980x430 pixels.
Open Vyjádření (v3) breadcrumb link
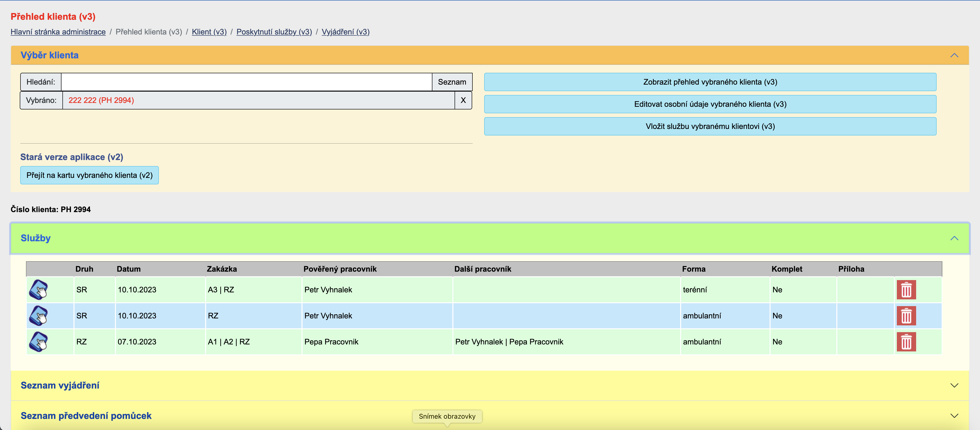[345, 32]
